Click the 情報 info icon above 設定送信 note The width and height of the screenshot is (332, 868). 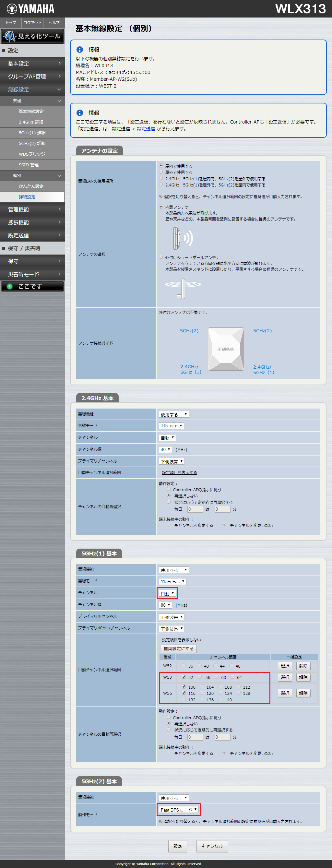coord(80,113)
